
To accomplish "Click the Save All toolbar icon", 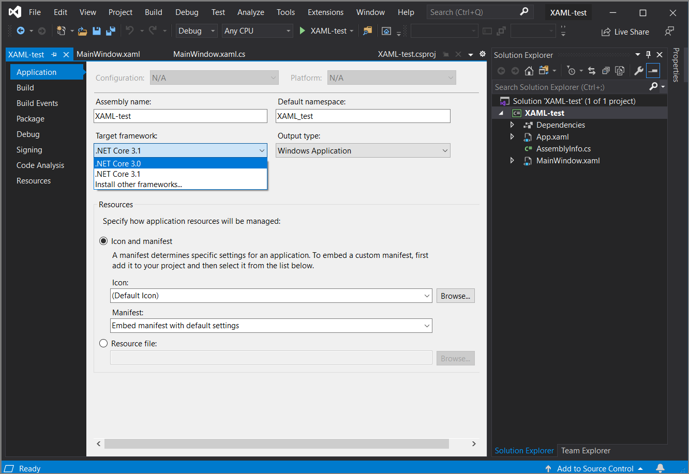I will pyautogui.click(x=110, y=31).
